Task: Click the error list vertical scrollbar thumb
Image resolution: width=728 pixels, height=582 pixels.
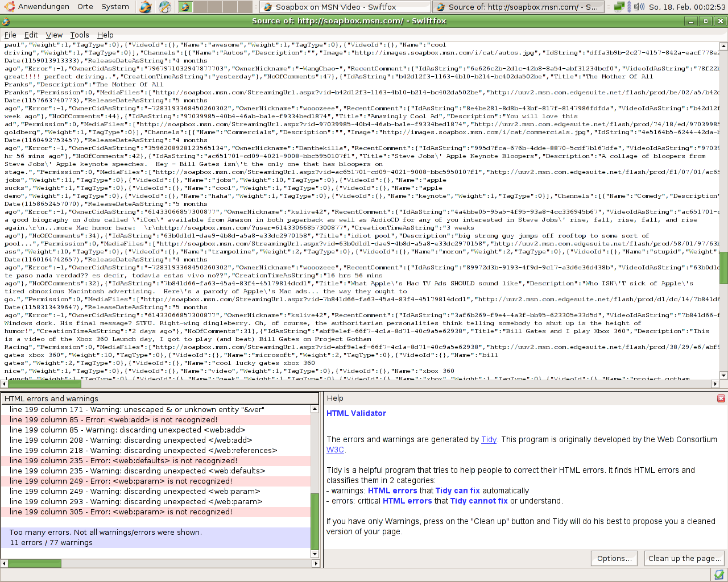Action: (315, 521)
